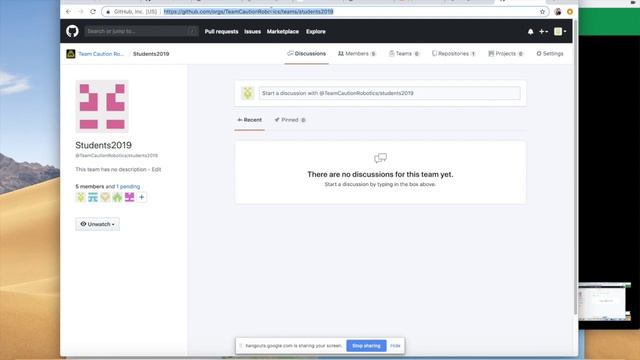Select the Teams tab
Viewport: 640px width, 360px height.
coord(404,54)
